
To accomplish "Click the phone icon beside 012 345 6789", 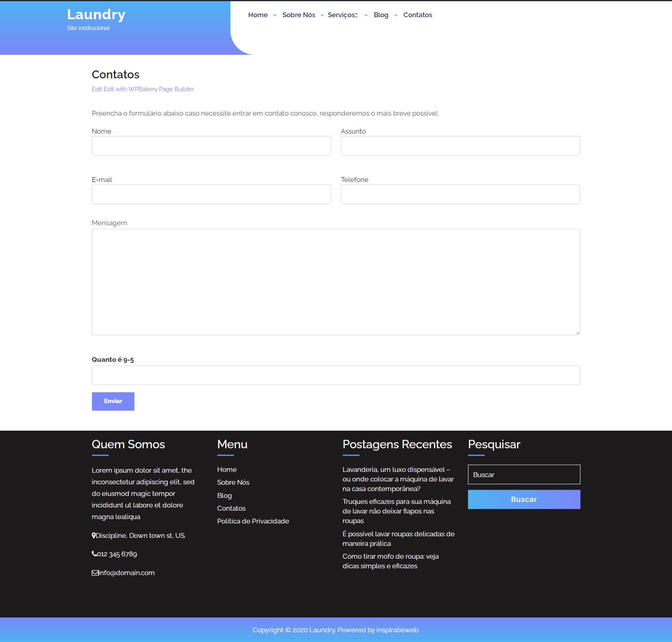I will [x=94, y=554].
